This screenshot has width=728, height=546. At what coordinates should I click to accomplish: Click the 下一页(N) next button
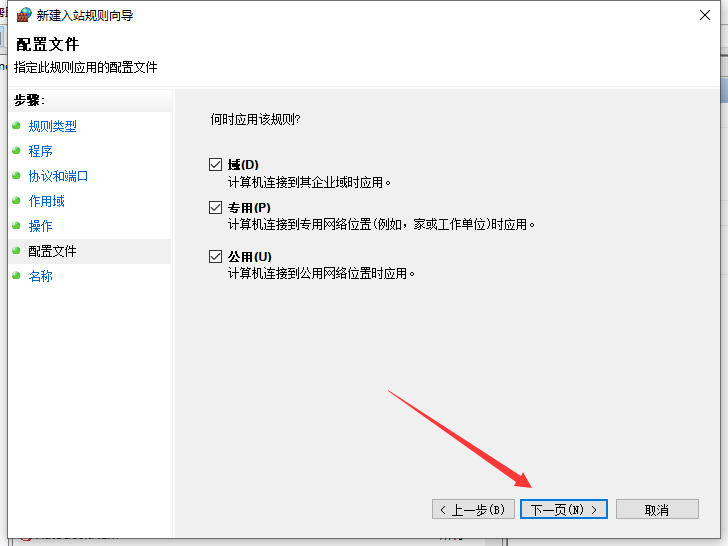point(564,509)
